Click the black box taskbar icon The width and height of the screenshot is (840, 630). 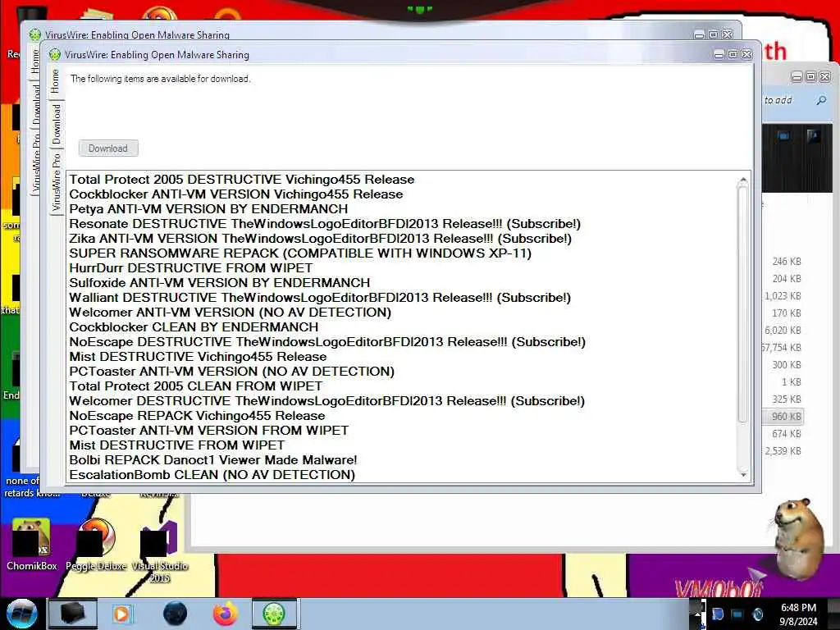(72, 614)
